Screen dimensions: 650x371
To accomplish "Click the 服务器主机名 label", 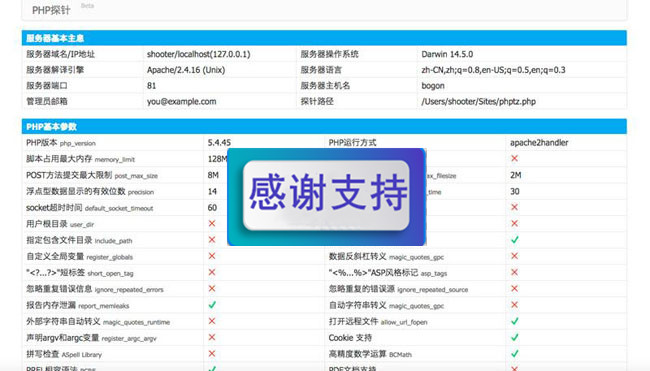I will coord(325,86).
